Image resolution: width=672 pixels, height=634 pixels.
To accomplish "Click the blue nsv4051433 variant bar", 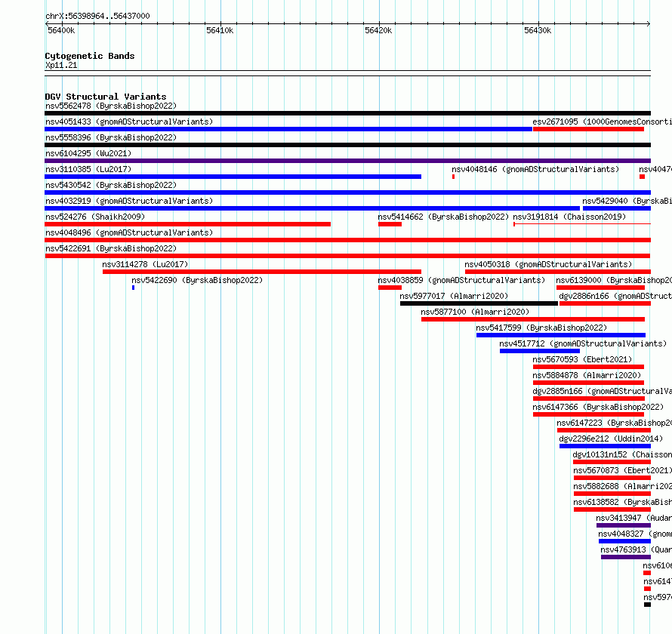I will (288, 129).
